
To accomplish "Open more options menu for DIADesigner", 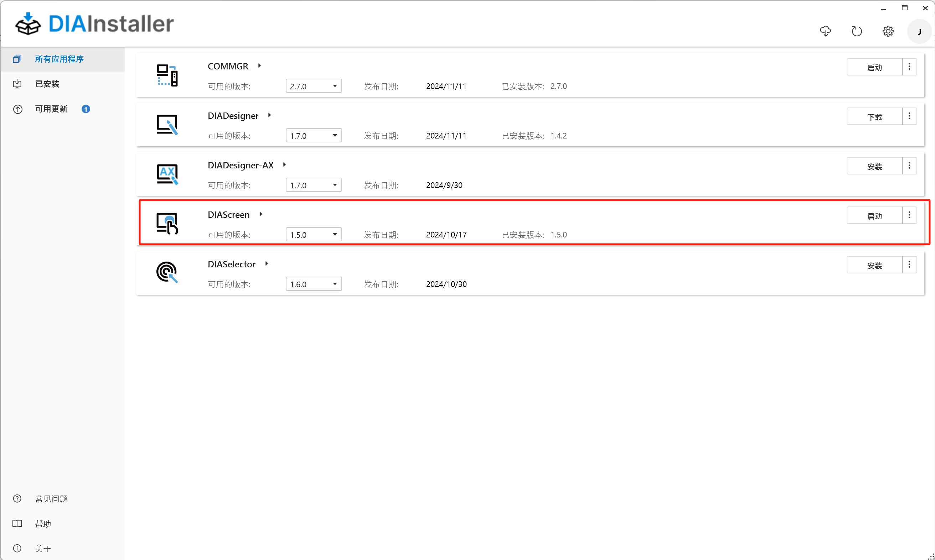I will pyautogui.click(x=909, y=116).
